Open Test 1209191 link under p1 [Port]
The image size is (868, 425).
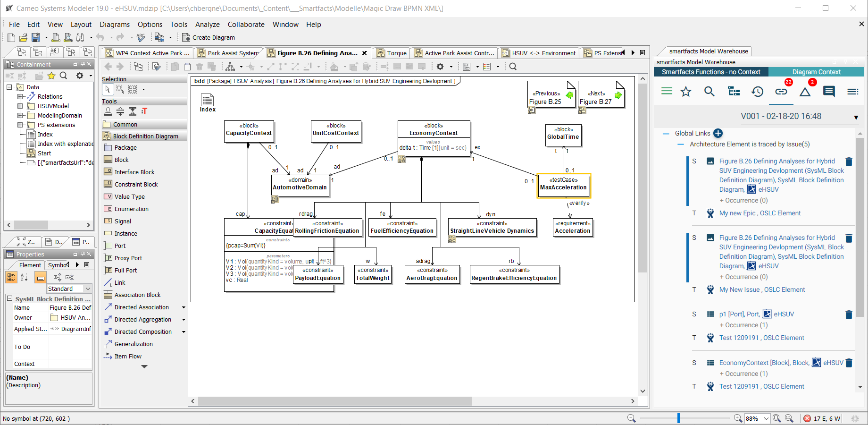point(761,338)
